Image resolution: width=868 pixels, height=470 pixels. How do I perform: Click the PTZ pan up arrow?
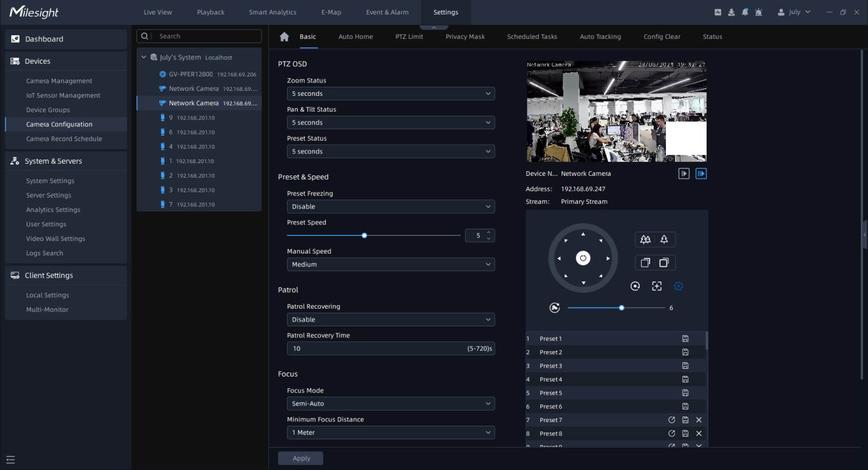pyautogui.click(x=583, y=234)
